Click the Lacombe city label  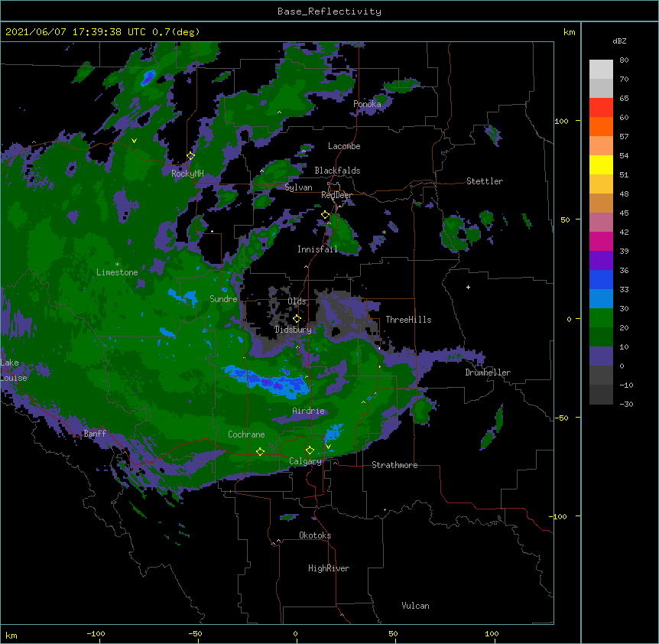click(344, 146)
